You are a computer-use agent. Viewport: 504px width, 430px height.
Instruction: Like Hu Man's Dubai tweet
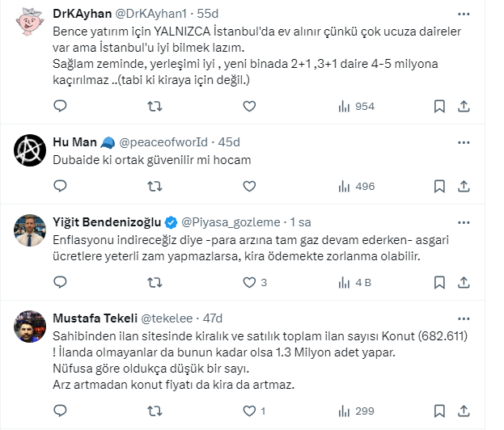pos(249,186)
